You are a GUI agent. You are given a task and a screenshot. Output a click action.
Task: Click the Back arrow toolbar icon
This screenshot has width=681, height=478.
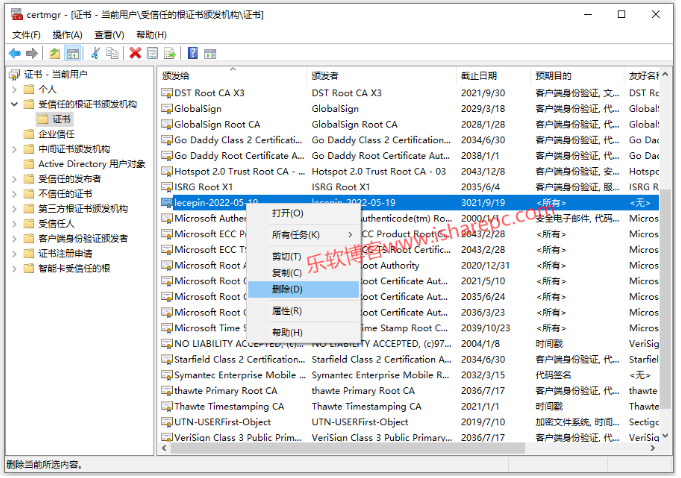(14, 53)
